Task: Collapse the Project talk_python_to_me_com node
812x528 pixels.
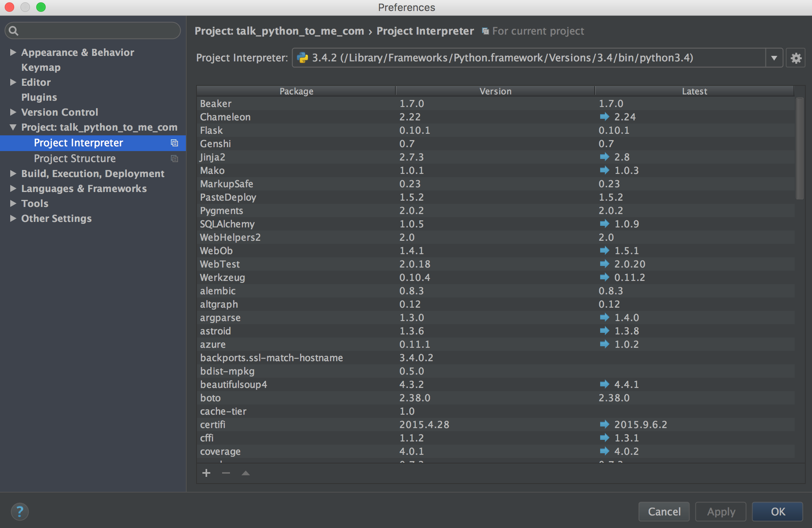Action: pos(13,127)
